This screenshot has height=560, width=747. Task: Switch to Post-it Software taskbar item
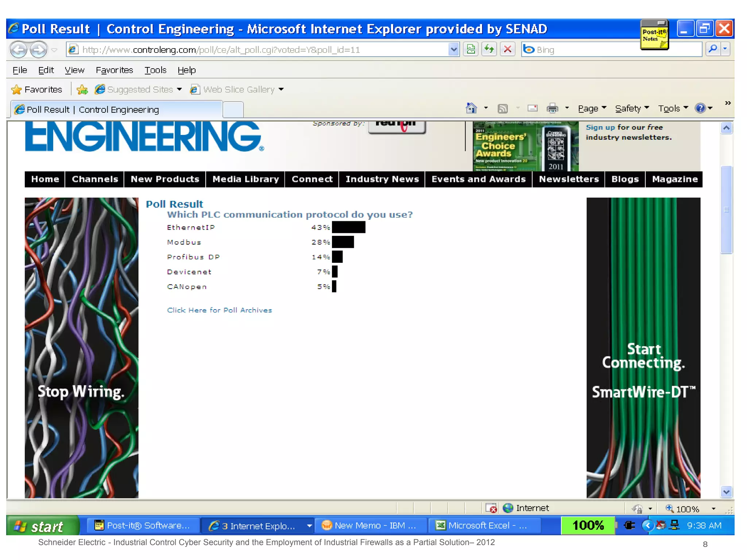143,525
